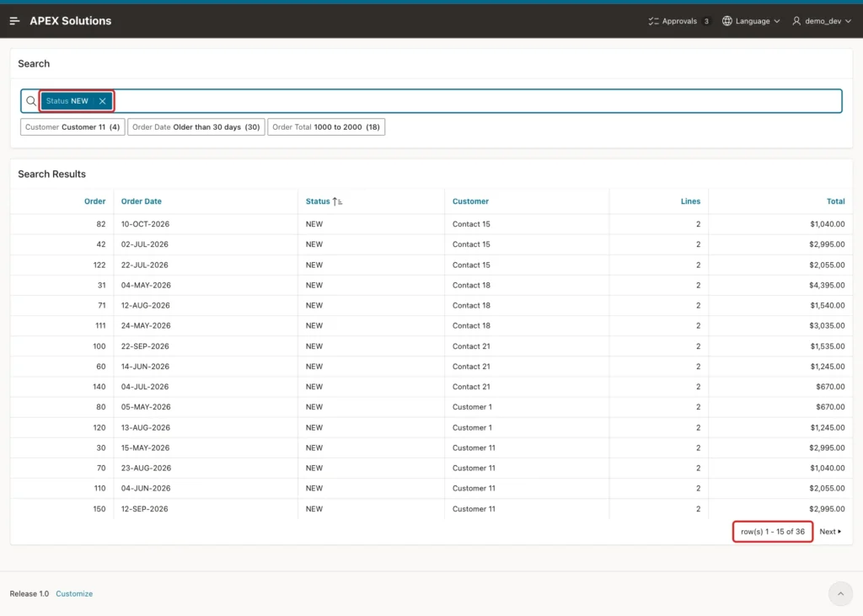
Task: Click order number 110 cell
Action: click(x=99, y=488)
